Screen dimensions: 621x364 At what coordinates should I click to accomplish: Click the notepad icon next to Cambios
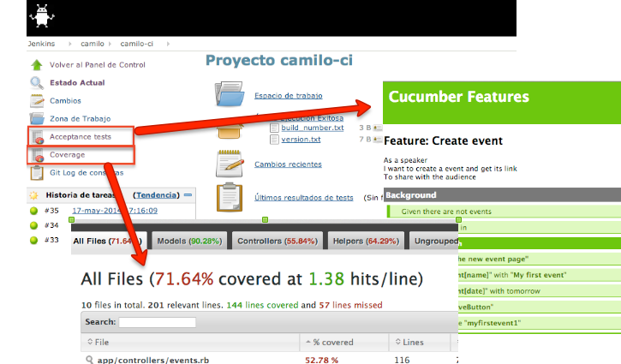37,101
